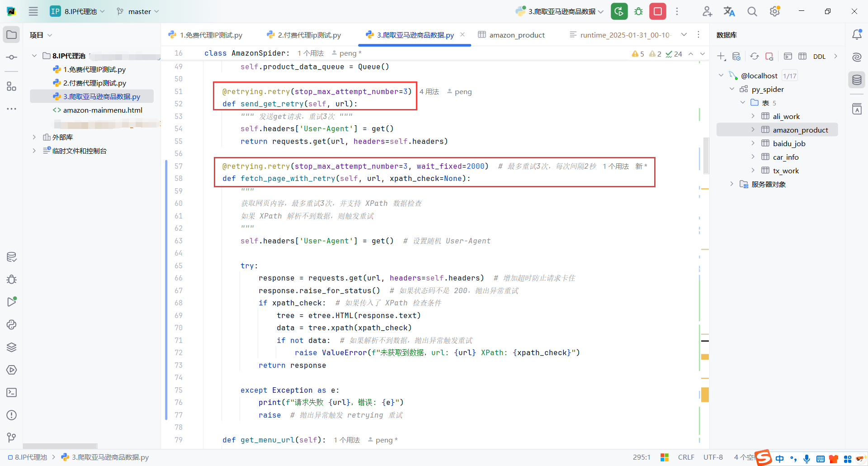This screenshot has height=466, width=868.
Task: Open run configuration 3.爬取亚马逊商品数据 dropdown
Action: [560, 11]
